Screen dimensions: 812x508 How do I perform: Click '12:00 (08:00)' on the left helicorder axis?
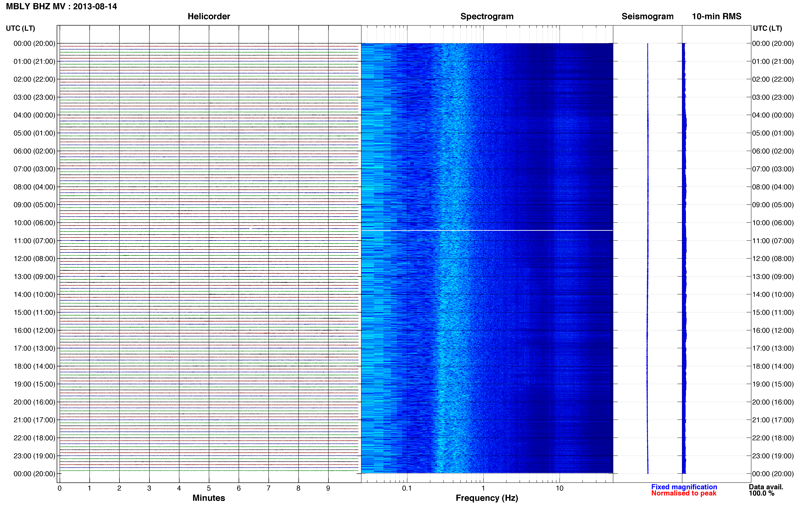[x=34, y=259]
